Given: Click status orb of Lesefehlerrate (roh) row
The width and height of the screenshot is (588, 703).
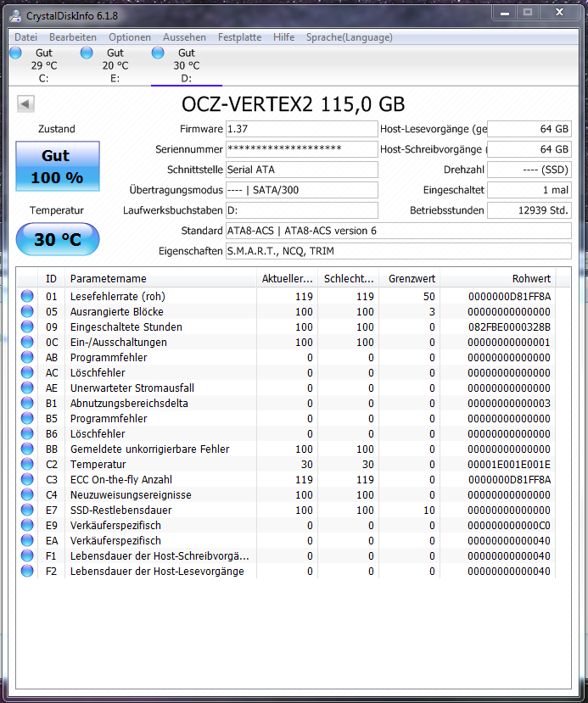Looking at the screenshot, I should point(27,296).
